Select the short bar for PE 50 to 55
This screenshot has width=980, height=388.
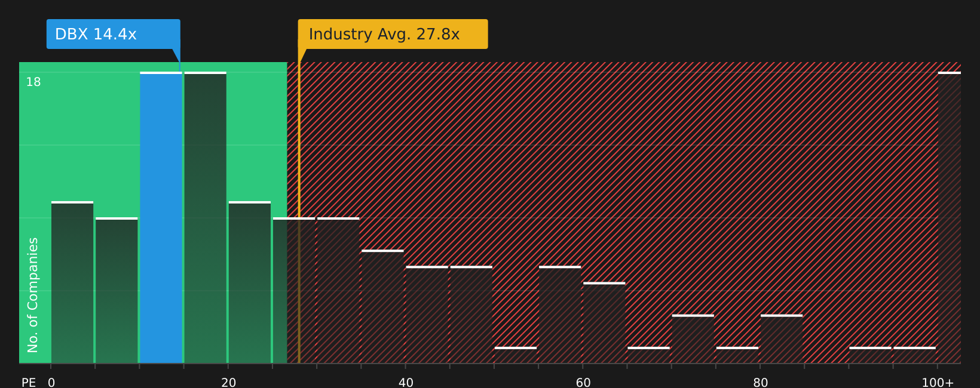pos(516,355)
